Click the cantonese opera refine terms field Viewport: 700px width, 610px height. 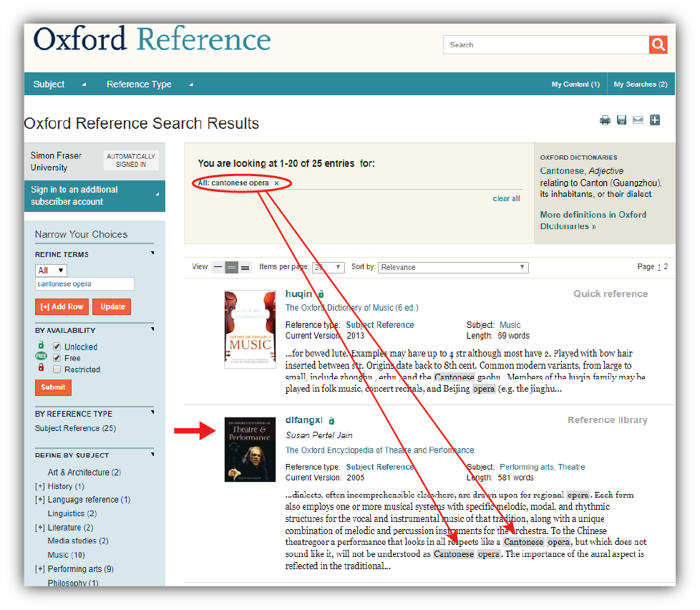(84, 284)
